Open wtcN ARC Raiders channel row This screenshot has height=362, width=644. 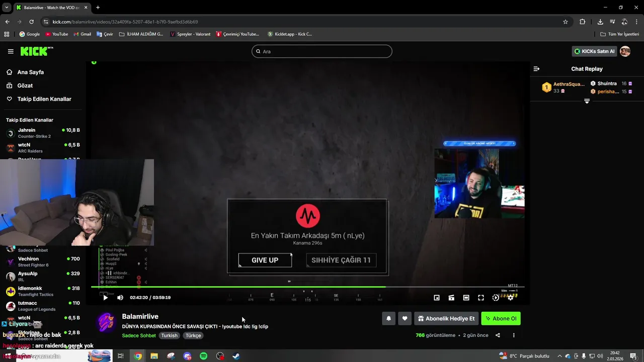pos(43,148)
